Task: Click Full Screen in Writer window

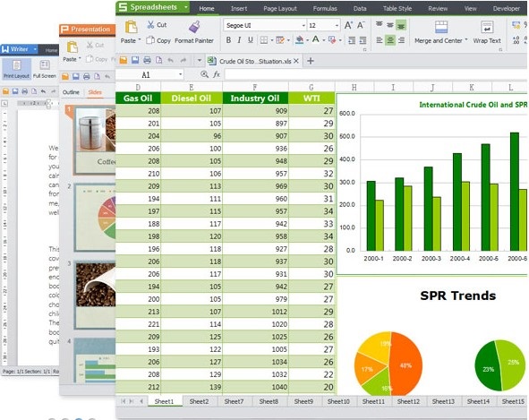Action: tap(45, 69)
